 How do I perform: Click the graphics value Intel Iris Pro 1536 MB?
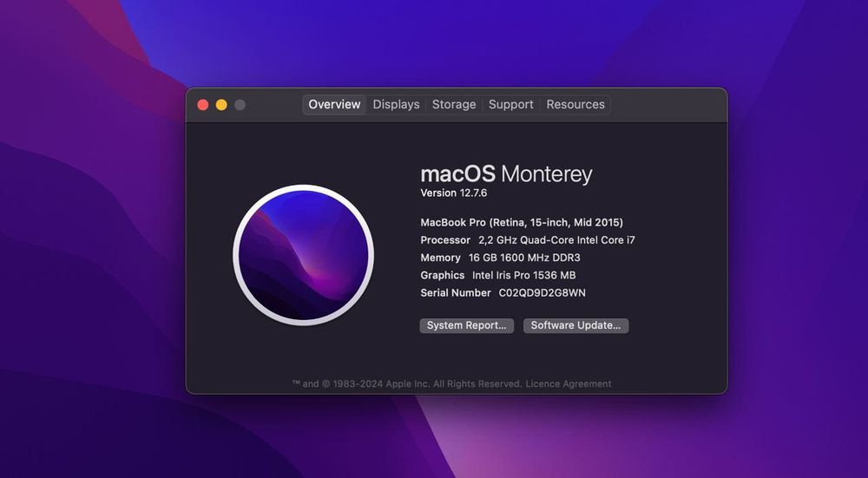(523, 276)
